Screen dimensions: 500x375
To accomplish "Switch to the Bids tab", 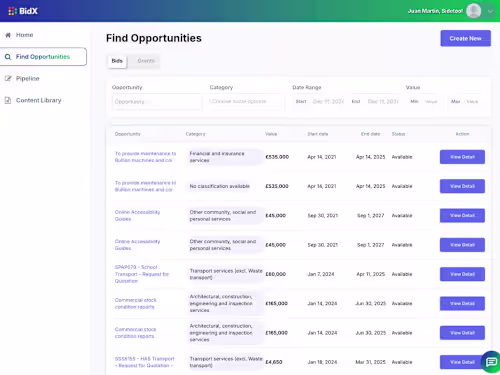I will click(x=117, y=61).
